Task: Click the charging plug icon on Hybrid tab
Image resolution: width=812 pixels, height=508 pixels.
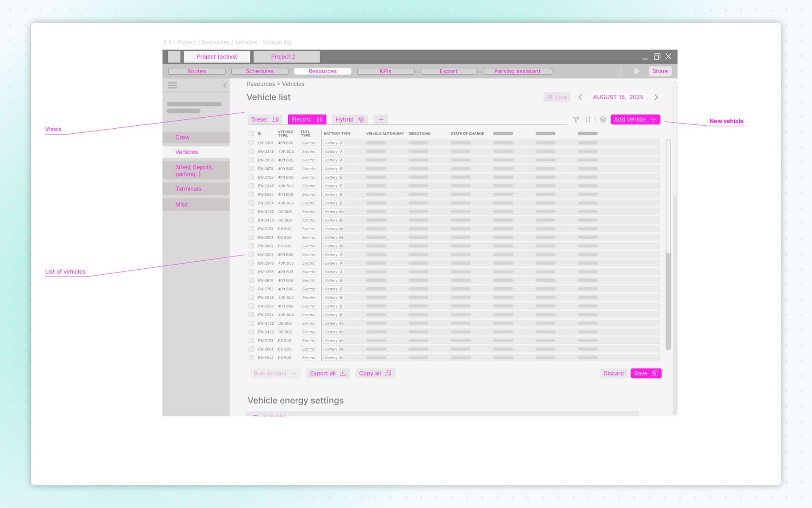Action: point(361,119)
